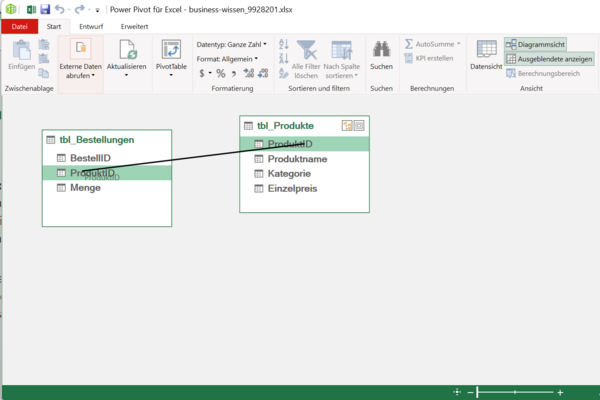Open the Entwurf ribbon tab
The image size is (600, 400).
coord(91,26)
